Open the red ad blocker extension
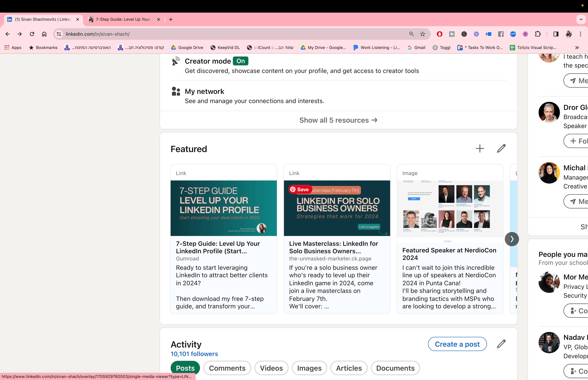This screenshot has height=380, width=588. tap(439, 34)
